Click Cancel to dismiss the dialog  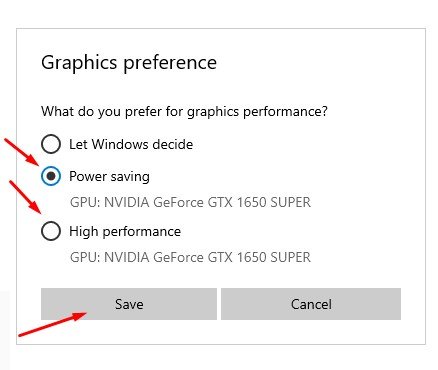[311, 304]
